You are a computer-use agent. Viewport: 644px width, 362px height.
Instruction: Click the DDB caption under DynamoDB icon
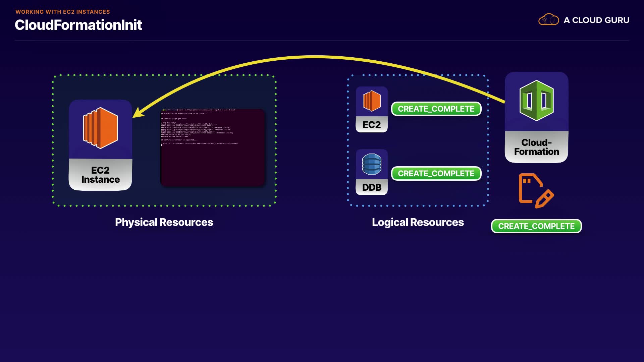pyautogui.click(x=372, y=187)
